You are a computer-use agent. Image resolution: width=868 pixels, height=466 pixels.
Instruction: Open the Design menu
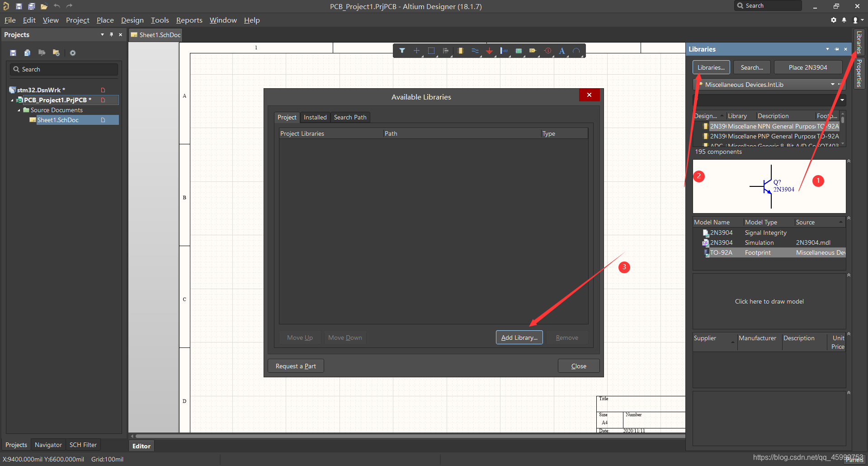pyautogui.click(x=132, y=20)
